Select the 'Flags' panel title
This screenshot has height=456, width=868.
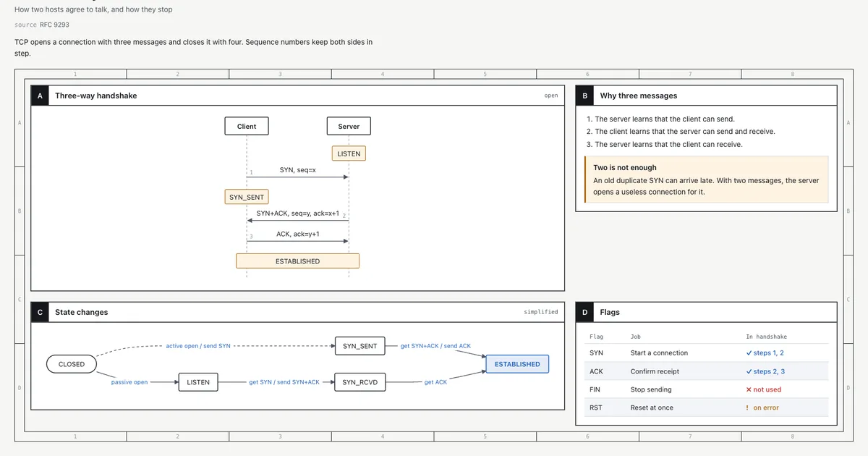coord(610,312)
